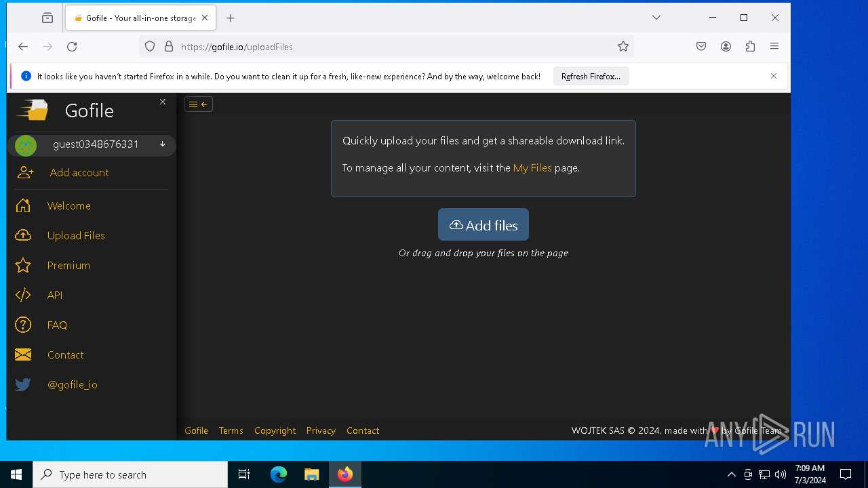Open the Terms footer link
The height and width of the screenshot is (488, 868).
231,431
